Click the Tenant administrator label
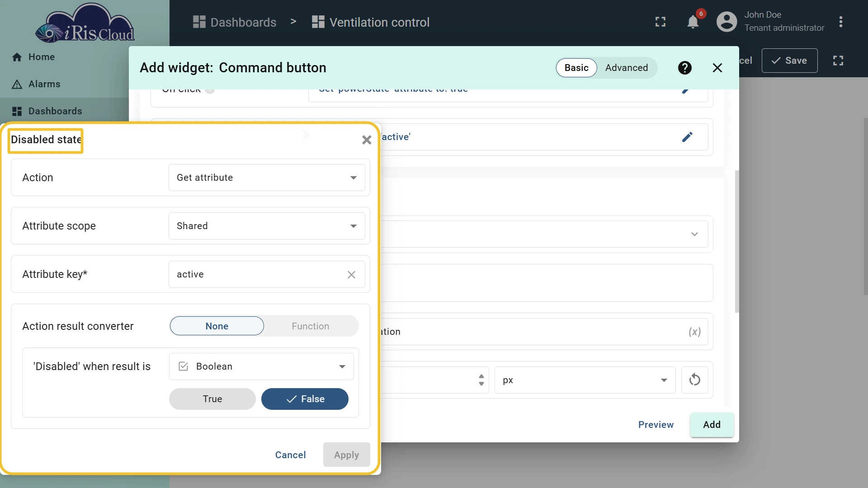 [x=784, y=28]
